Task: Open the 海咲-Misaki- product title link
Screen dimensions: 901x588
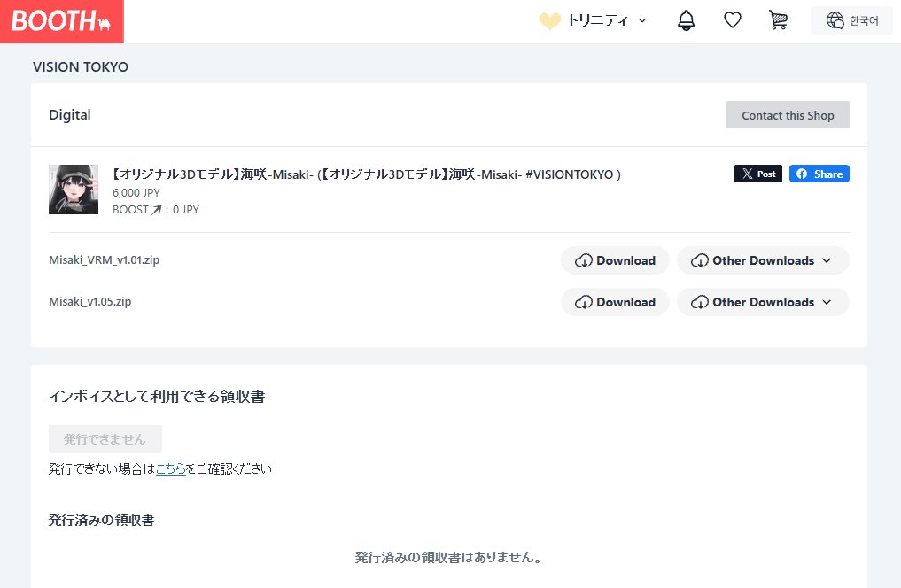Action: [367, 174]
